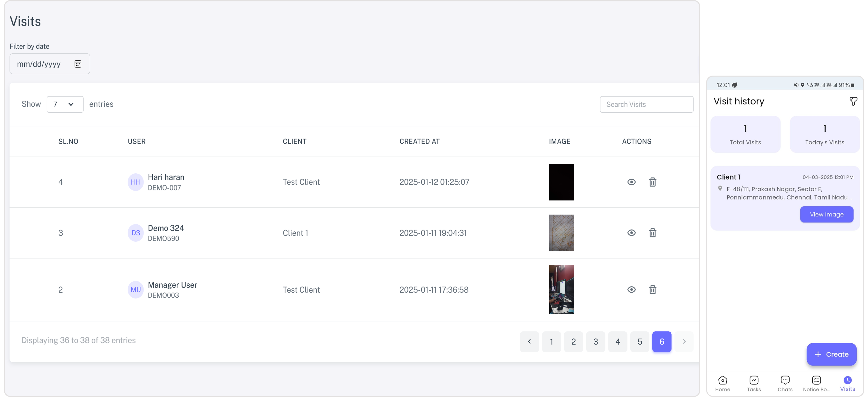The height and width of the screenshot is (397, 868).
Task: Sort by CREATED AT column header
Action: pyautogui.click(x=420, y=141)
